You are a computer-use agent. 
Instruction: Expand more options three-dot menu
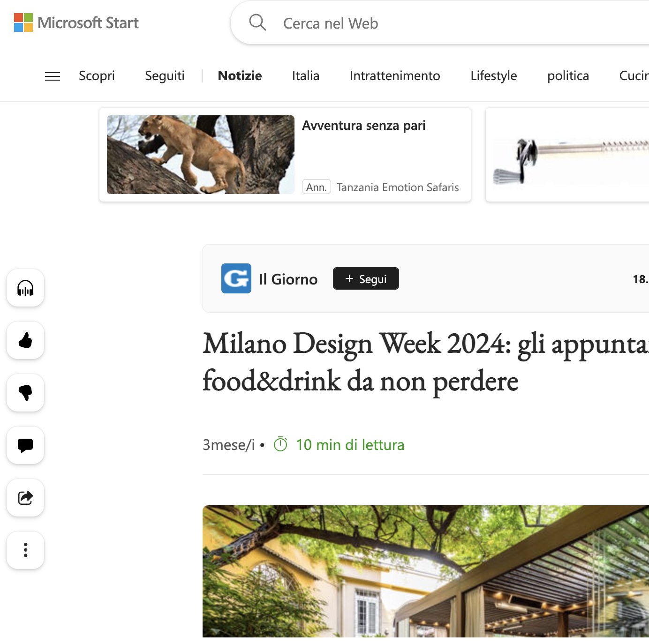point(25,550)
